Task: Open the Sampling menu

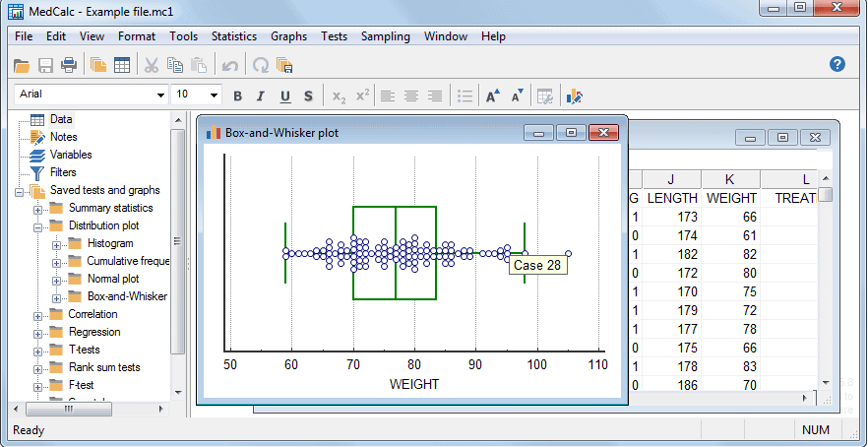Action: [386, 36]
